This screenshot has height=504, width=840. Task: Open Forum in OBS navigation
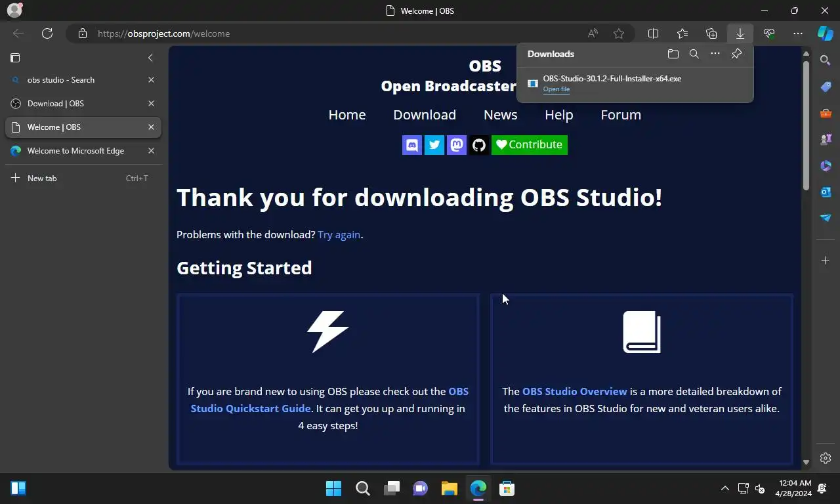(x=621, y=115)
